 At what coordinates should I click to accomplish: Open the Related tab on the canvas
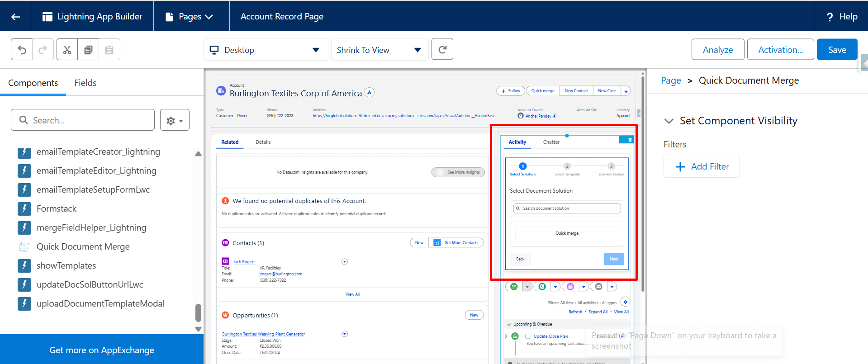pyautogui.click(x=230, y=142)
